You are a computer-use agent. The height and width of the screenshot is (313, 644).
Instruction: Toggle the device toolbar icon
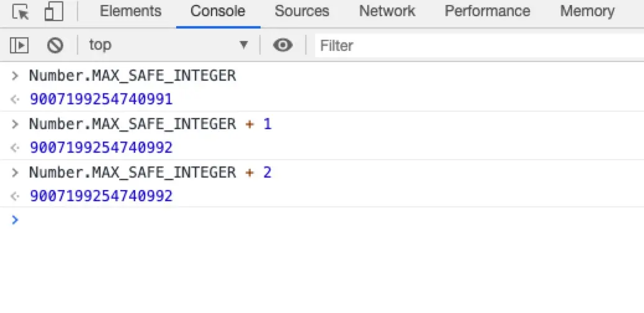[x=54, y=12]
